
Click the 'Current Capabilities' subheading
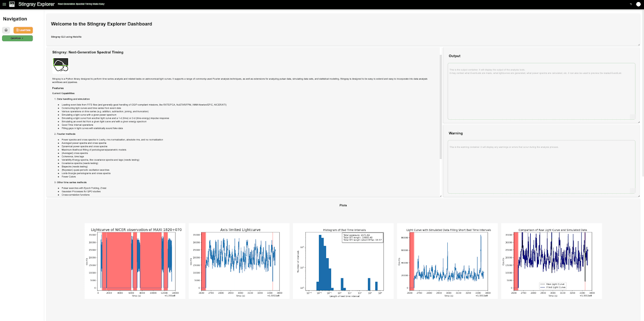pos(63,93)
